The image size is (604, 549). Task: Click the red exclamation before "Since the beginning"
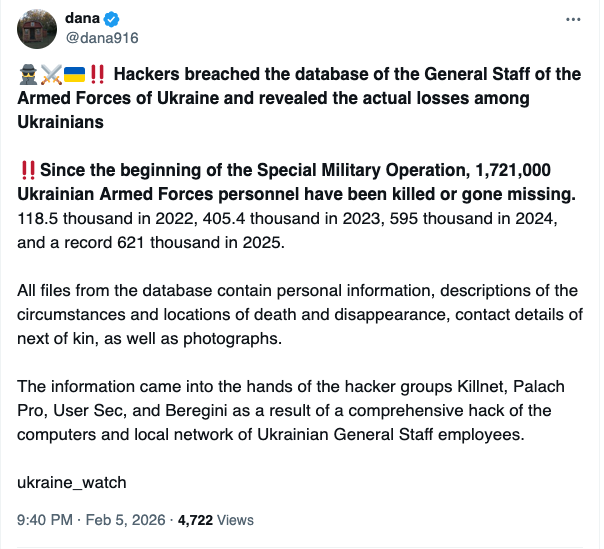point(28,169)
